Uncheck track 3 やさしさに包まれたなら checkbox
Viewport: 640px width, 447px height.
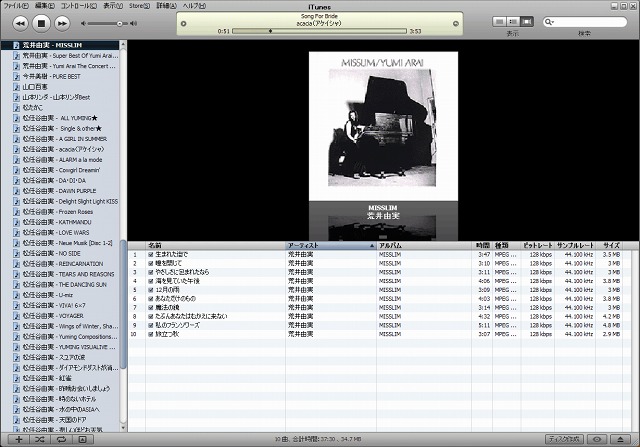151,272
